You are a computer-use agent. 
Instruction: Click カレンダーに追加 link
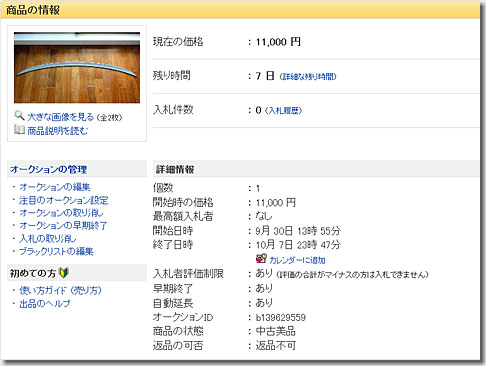297,260
